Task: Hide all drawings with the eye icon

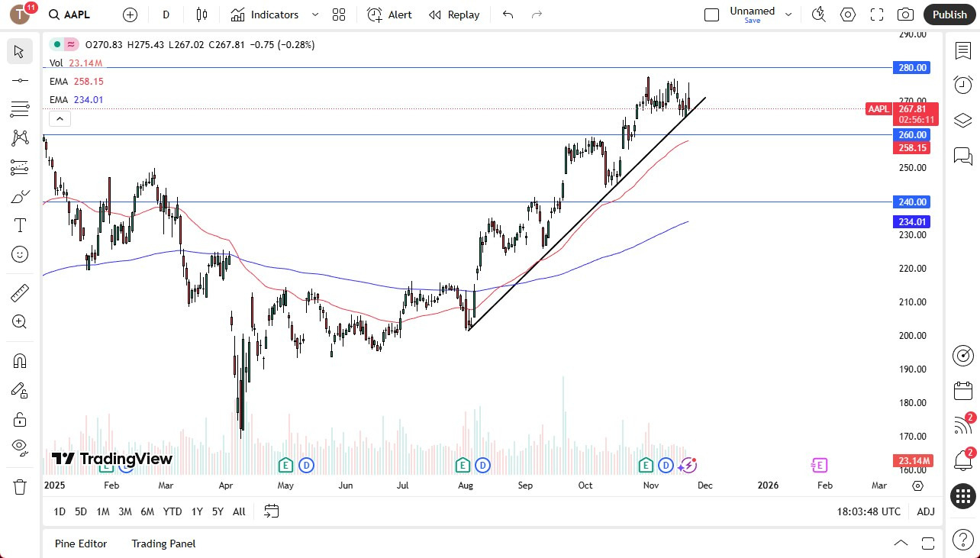Action: 19,447
